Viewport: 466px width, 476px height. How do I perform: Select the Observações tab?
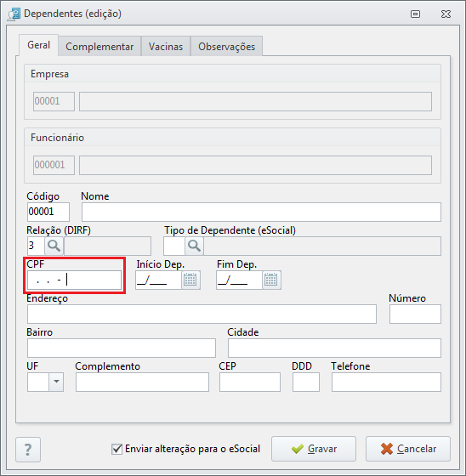click(x=226, y=47)
